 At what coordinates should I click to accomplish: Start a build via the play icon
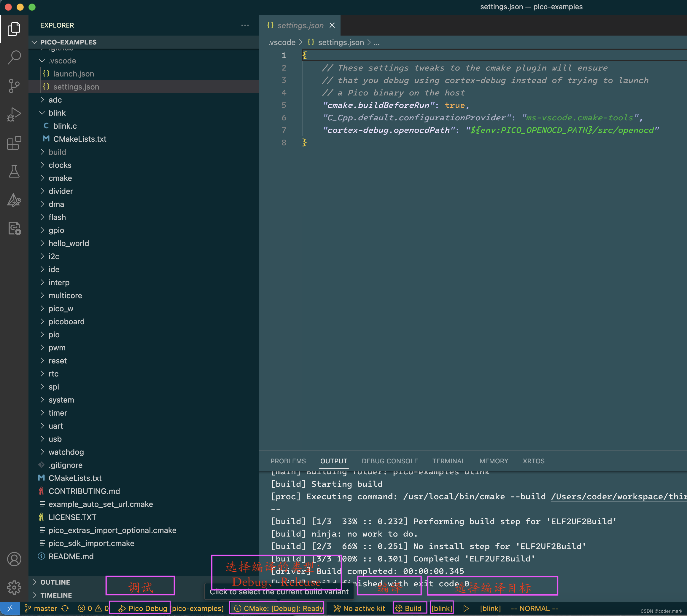pyautogui.click(x=466, y=608)
